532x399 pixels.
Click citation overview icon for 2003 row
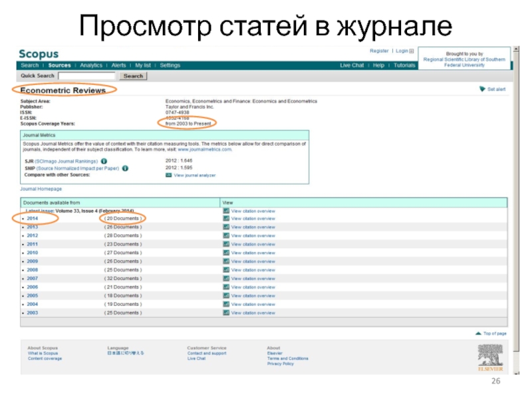coord(226,313)
